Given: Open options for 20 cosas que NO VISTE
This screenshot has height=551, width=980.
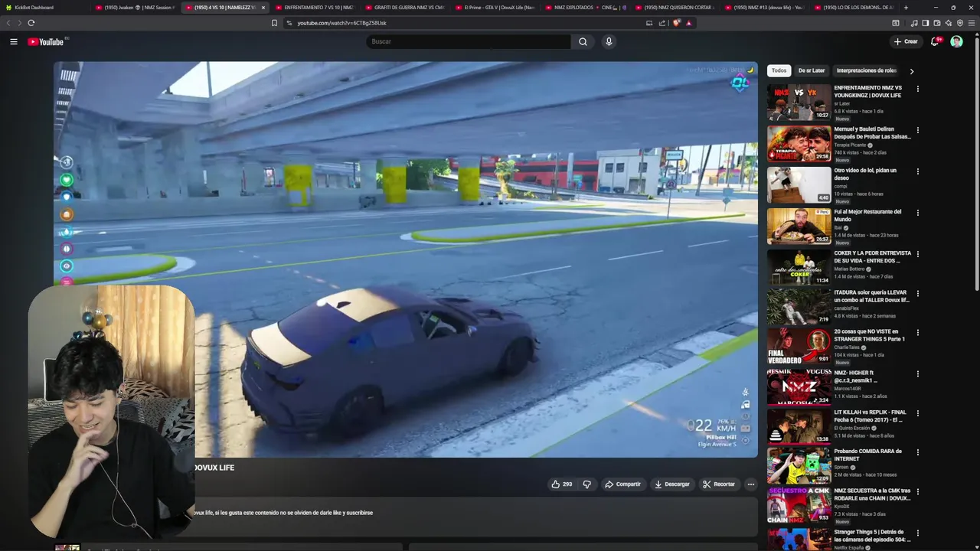Looking at the screenshot, I should tap(917, 332).
